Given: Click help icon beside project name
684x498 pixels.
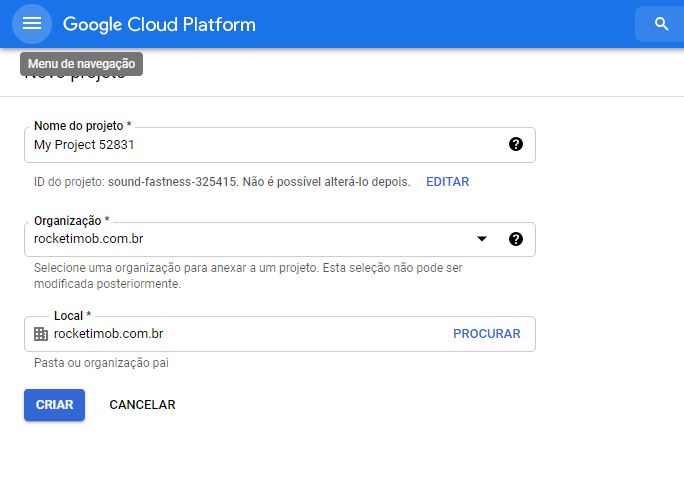Looking at the screenshot, I should [x=516, y=144].
